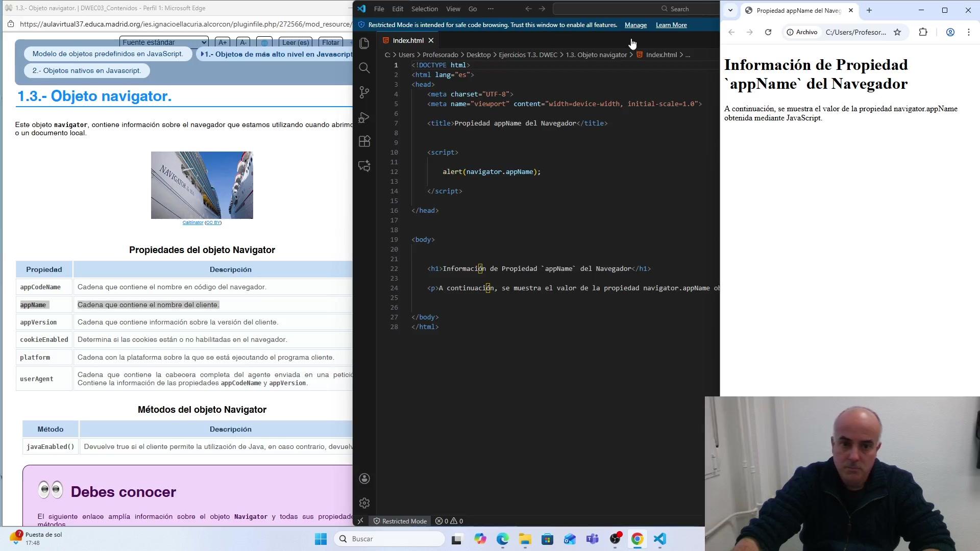Screen dimensions: 980x551
Task: Click the globe icon button in Edge page toolbar
Action: [264, 42]
